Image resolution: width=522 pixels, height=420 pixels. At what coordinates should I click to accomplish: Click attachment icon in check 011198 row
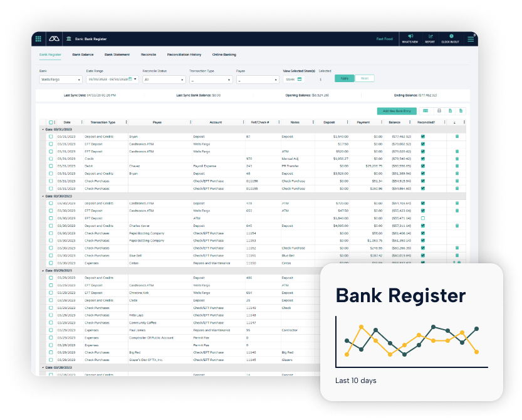pyautogui.click(x=457, y=181)
